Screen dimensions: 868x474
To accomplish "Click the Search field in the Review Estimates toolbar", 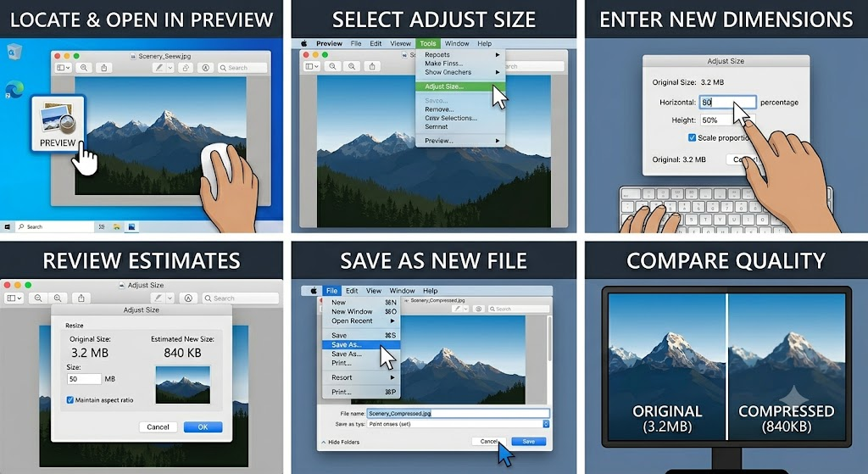I will (240, 298).
